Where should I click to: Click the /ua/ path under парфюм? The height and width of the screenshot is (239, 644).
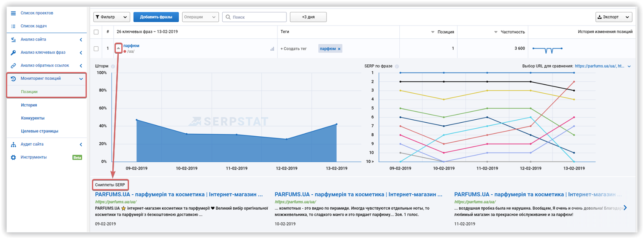pos(131,52)
